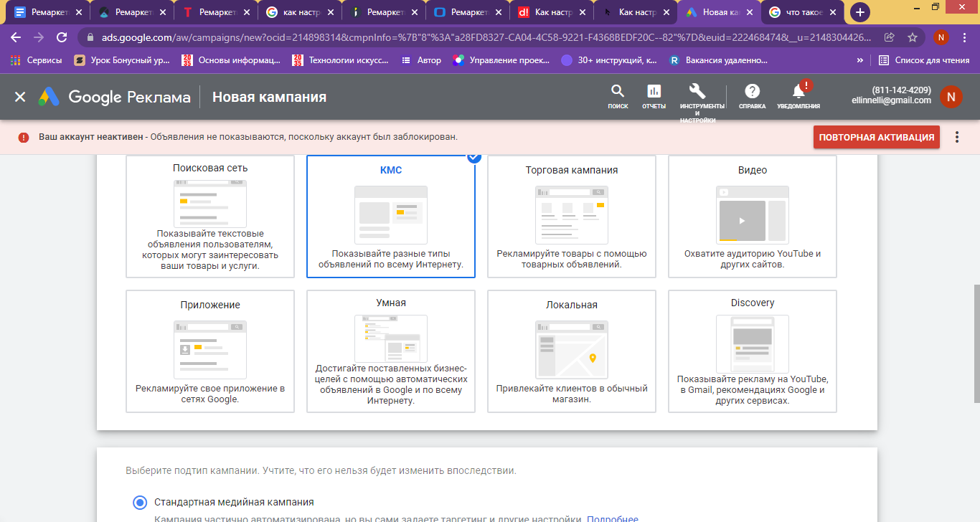Open Управление проек bookmark
This screenshot has width=980, height=522.
(501, 60)
